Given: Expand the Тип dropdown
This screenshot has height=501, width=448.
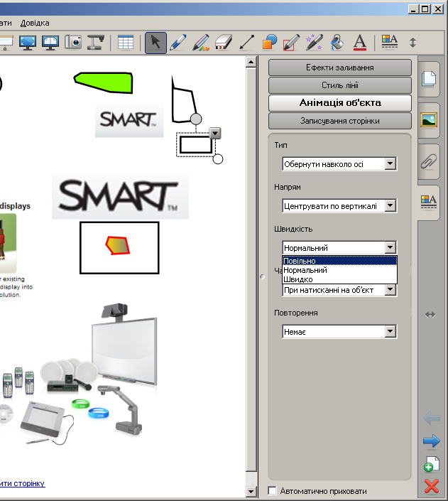Looking at the screenshot, I should click(x=390, y=164).
